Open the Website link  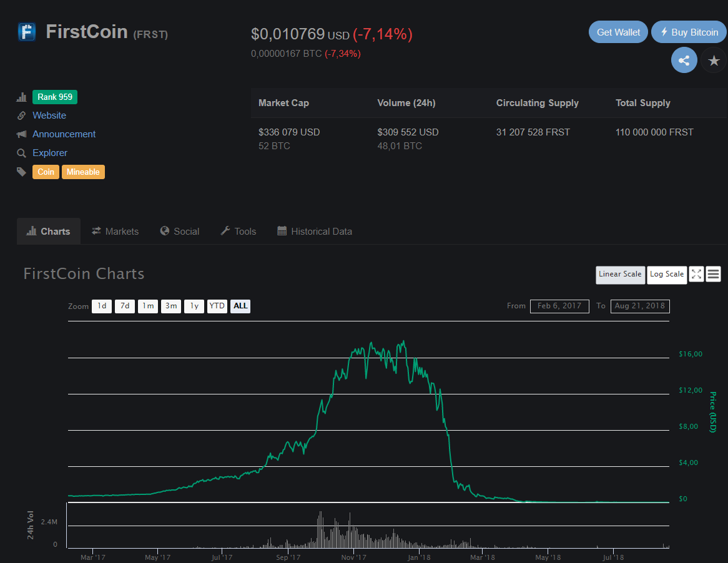pos(49,115)
